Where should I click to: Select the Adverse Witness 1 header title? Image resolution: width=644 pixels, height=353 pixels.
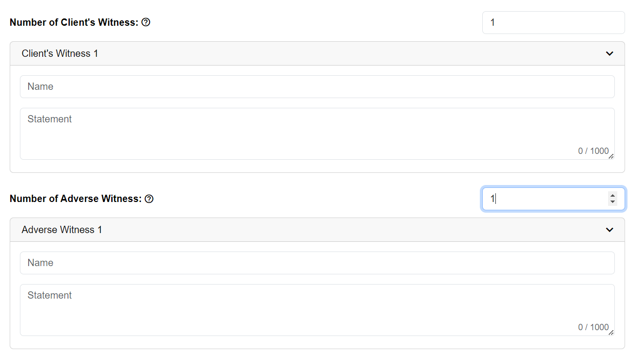click(62, 230)
